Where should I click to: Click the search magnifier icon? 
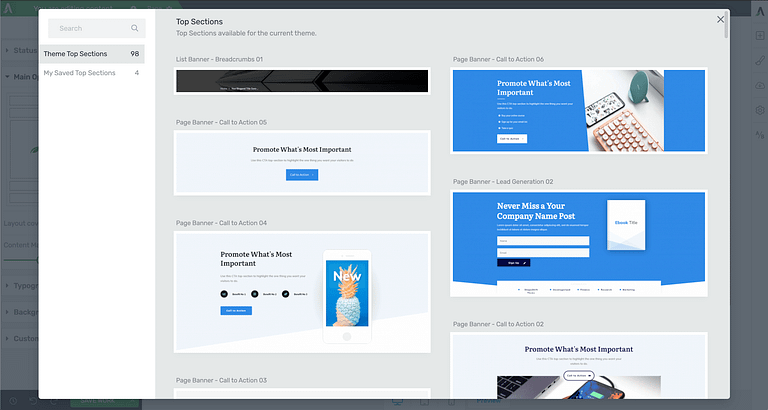135,29
